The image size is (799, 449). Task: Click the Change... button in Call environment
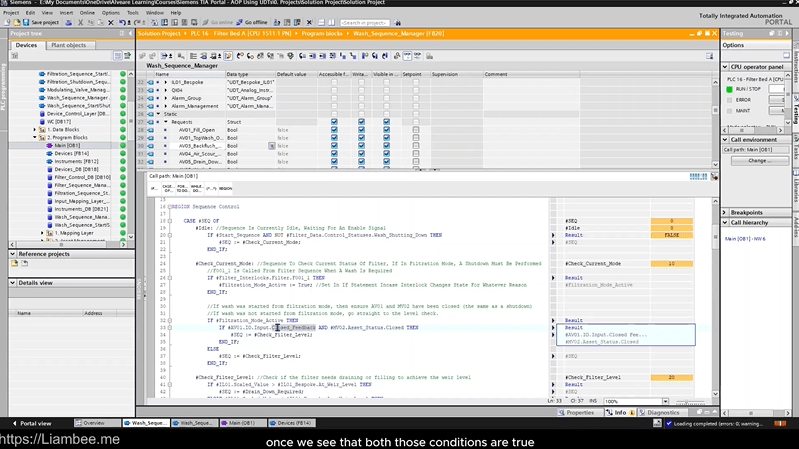tap(759, 160)
